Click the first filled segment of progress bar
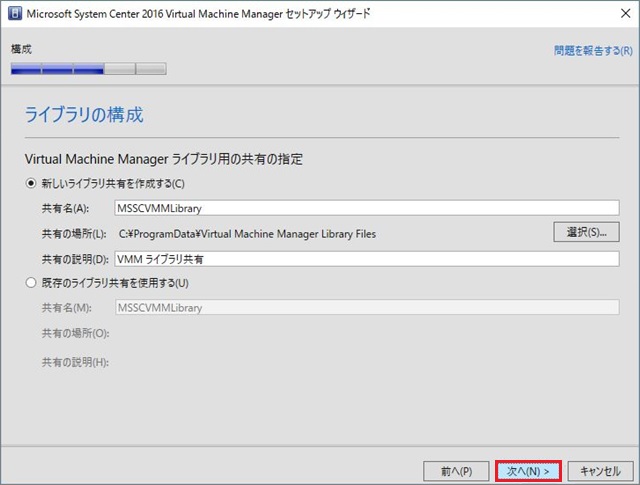 tap(26, 69)
